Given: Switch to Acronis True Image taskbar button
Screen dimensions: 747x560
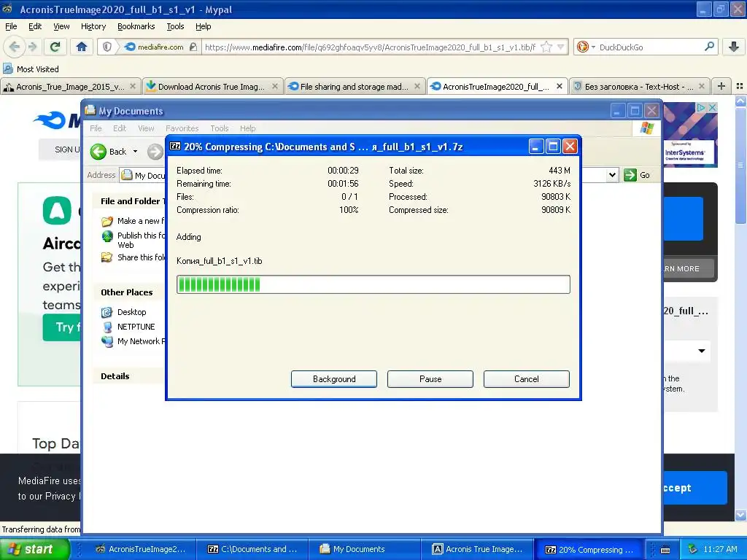Looking at the screenshot, I should point(478,549).
